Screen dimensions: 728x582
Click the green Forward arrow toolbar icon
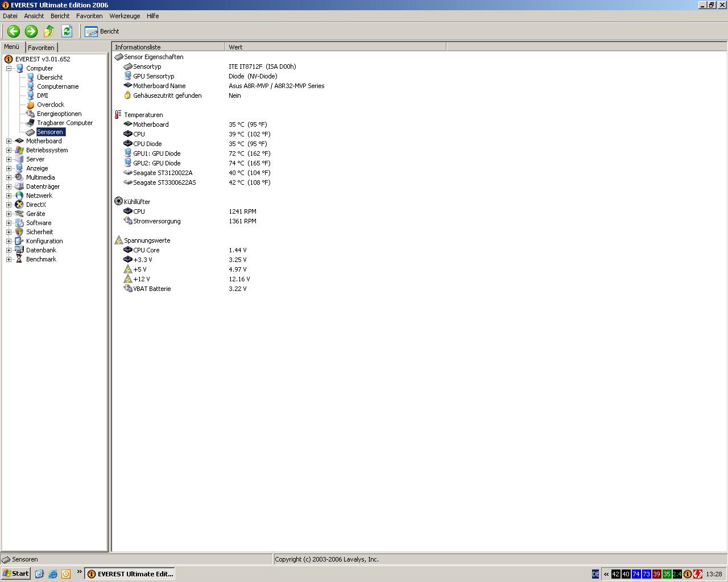pyautogui.click(x=31, y=31)
